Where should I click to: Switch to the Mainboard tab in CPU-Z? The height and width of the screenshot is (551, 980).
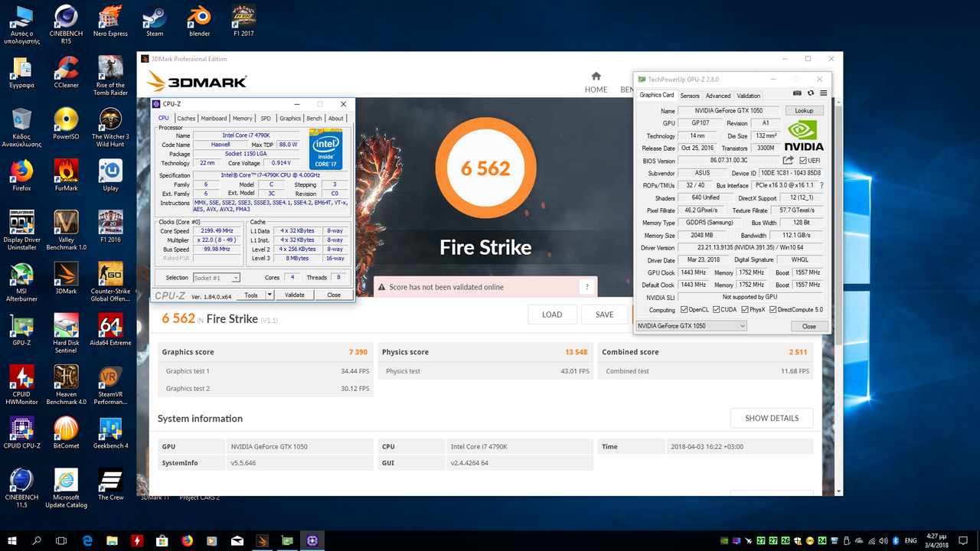click(214, 119)
